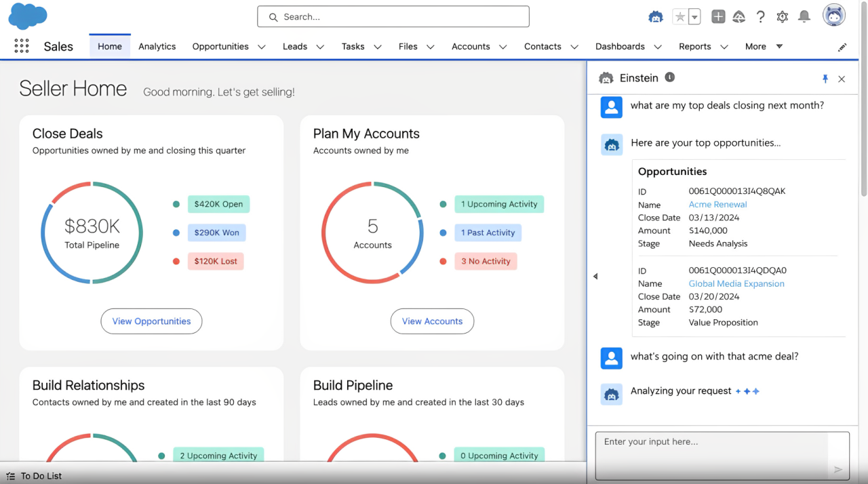Image resolution: width=868 pixels, height=484 pixels.
Task: Click the $120K Lost legend badge
Action: 216,261
